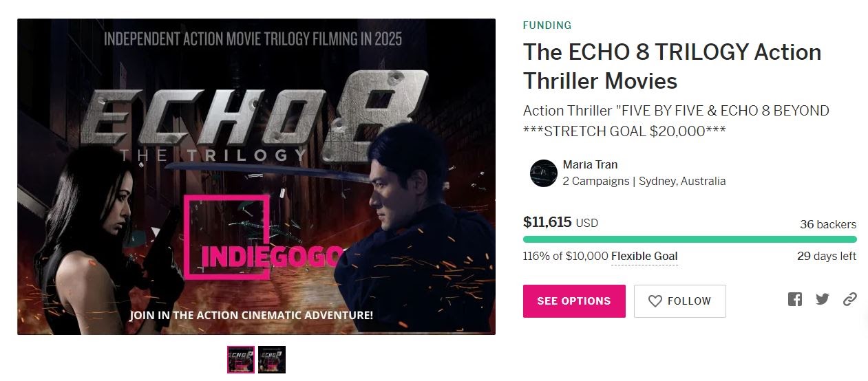
Task: Share campaign on Facebook icon
Action: click(795, 299)
